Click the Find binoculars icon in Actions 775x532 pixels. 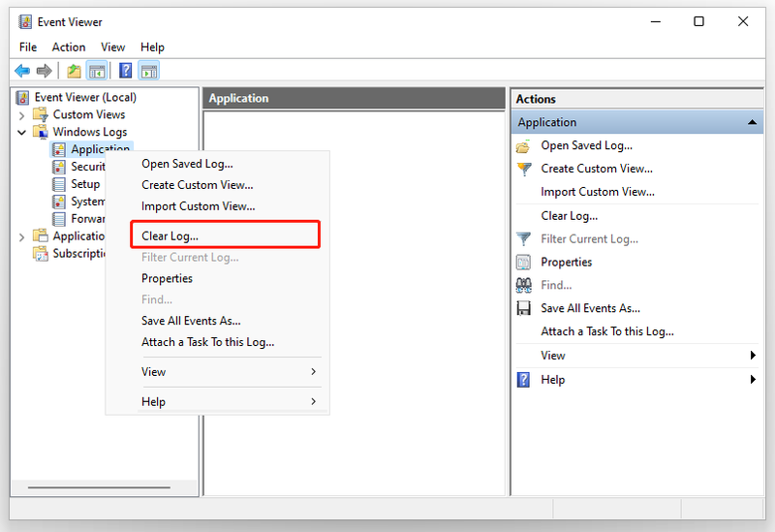tap(523, 285)
